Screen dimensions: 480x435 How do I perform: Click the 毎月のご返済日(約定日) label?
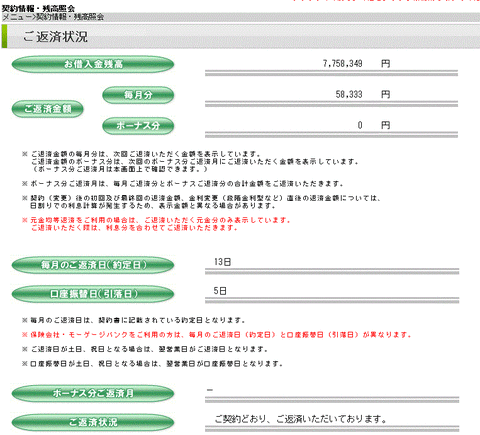[93, 265]
